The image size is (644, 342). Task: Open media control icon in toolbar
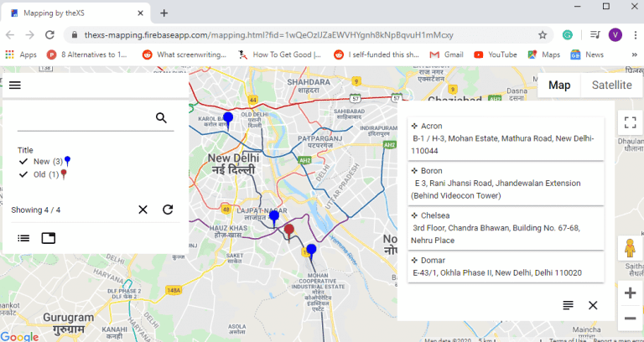[595, 35]
